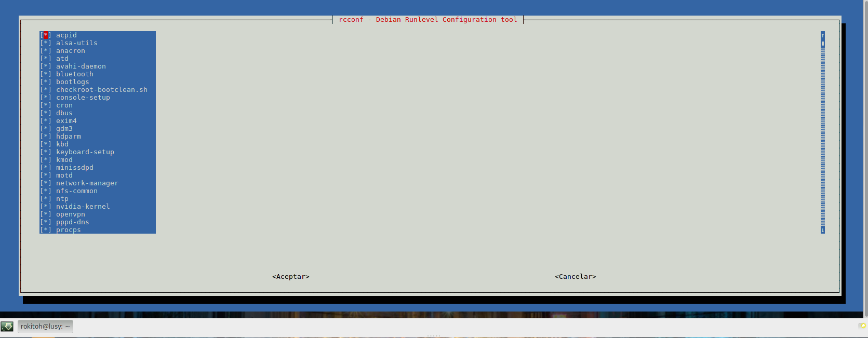This screenshot has width=868, height=338.
Task: Select the nfs-common service entry
Action: pyautogui.click(x=76, y=191)
